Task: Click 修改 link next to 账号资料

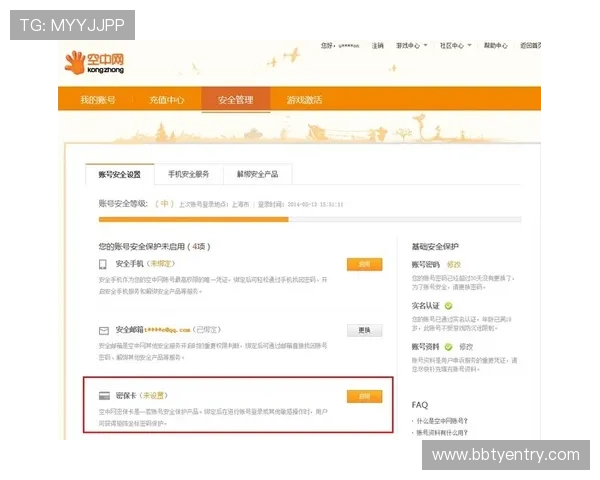Action: tap(466, 347)
